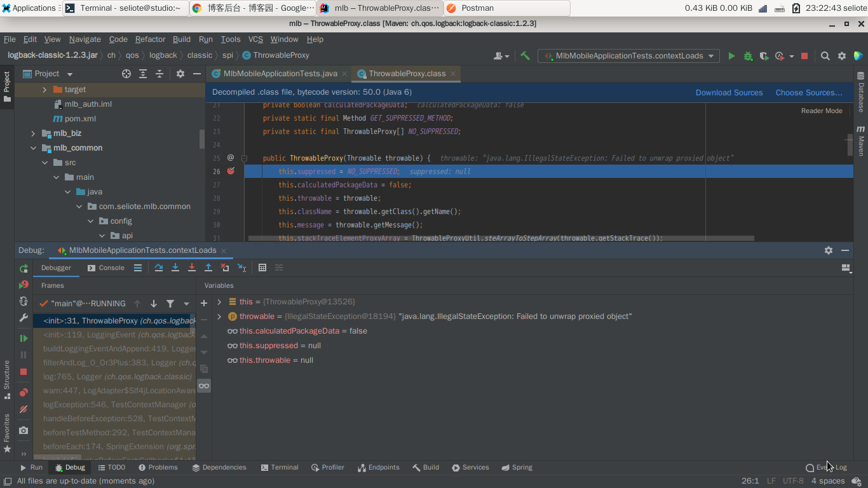Toggle Database tool window
The width and height of the screenshot is (868, 488).
coord(861,93)
